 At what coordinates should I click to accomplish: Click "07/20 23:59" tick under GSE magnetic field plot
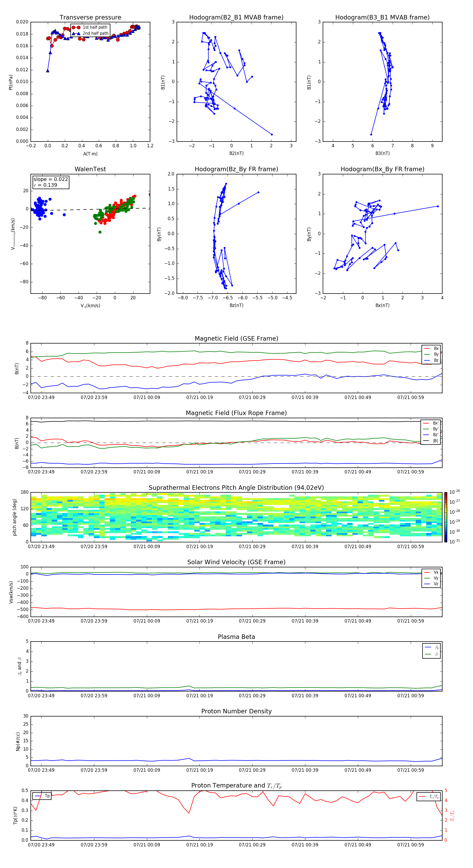(94, 397)
